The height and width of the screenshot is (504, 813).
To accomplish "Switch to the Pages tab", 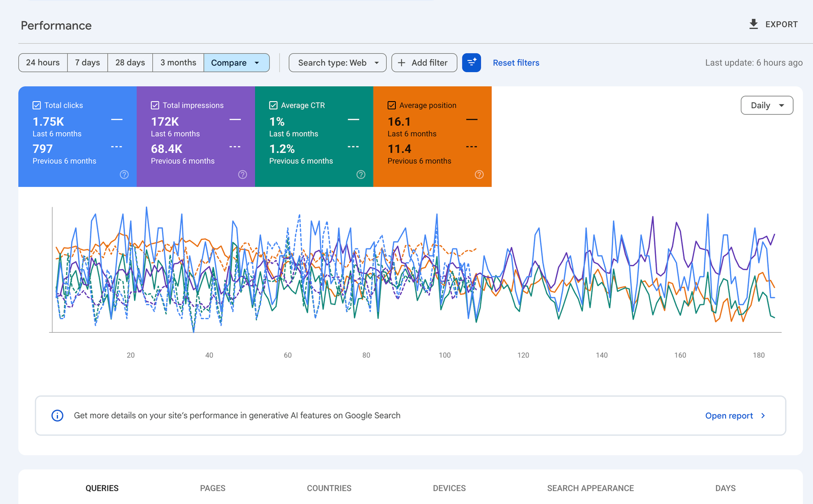I will pos(212,488).
